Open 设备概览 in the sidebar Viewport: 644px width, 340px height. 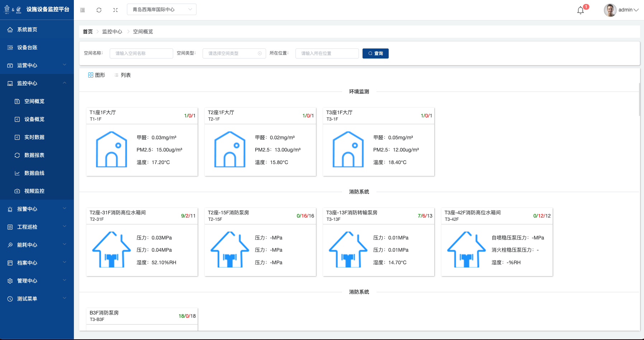click(x=34, y=119)
